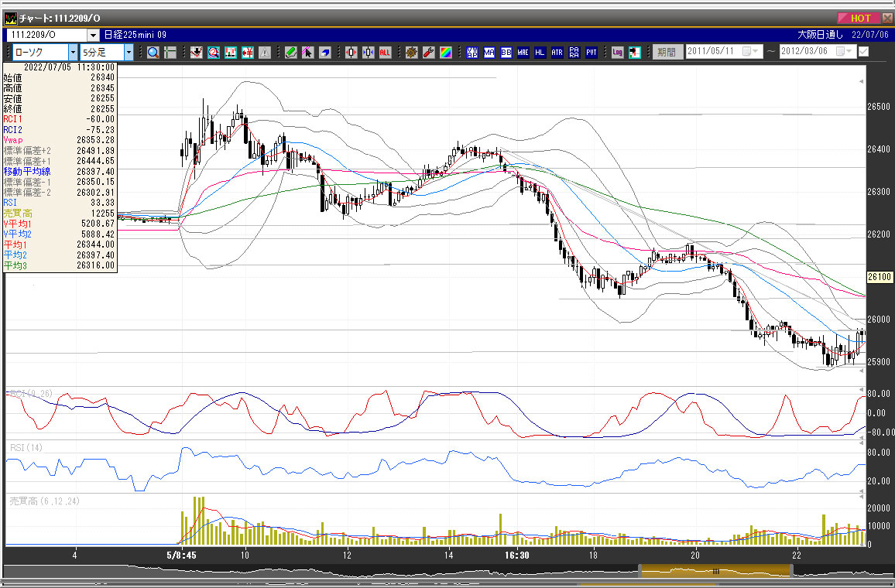The width and height of the screenshot is (895, 588).
Task: Click the 26100 current price marker
Action: click(x=879, y=277)
